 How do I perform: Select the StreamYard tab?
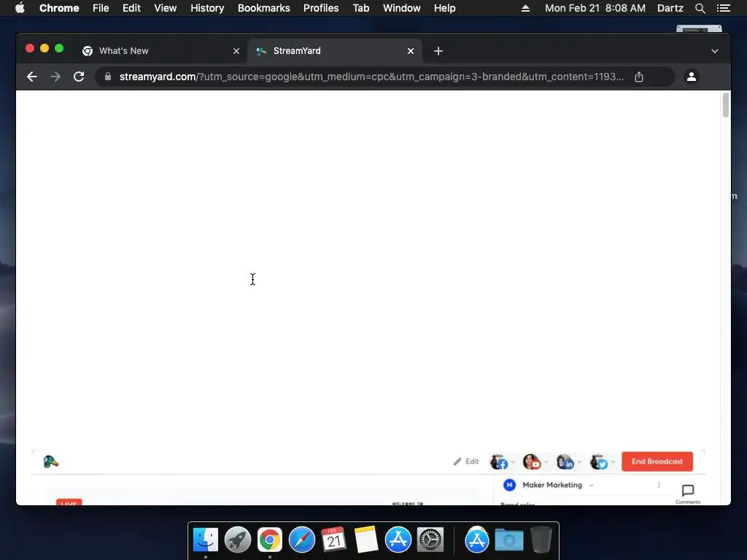coord(334,51)
